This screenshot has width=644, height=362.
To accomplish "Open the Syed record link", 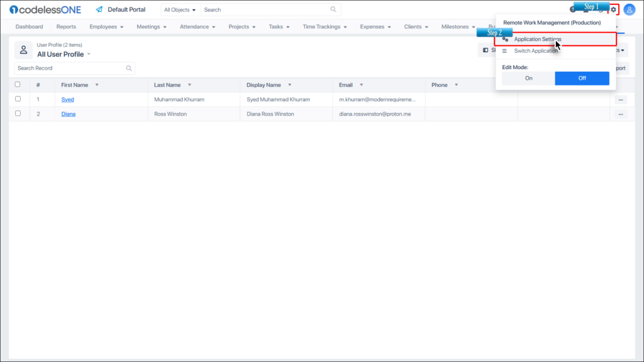I will [68, 100].
